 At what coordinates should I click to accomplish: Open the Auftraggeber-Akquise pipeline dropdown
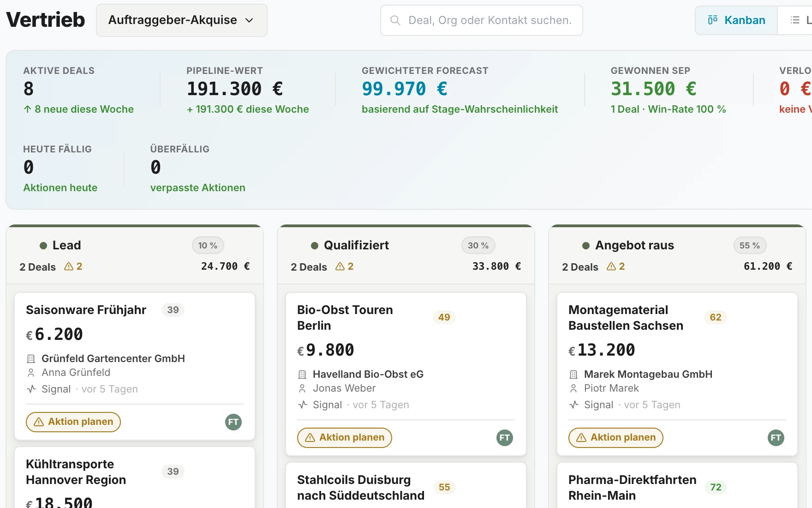point(181,20)
